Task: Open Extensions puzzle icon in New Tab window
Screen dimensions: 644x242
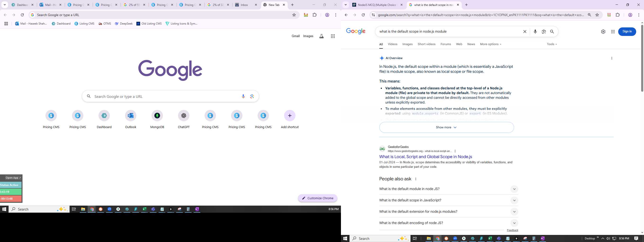Action: click(x=315, y=15)
